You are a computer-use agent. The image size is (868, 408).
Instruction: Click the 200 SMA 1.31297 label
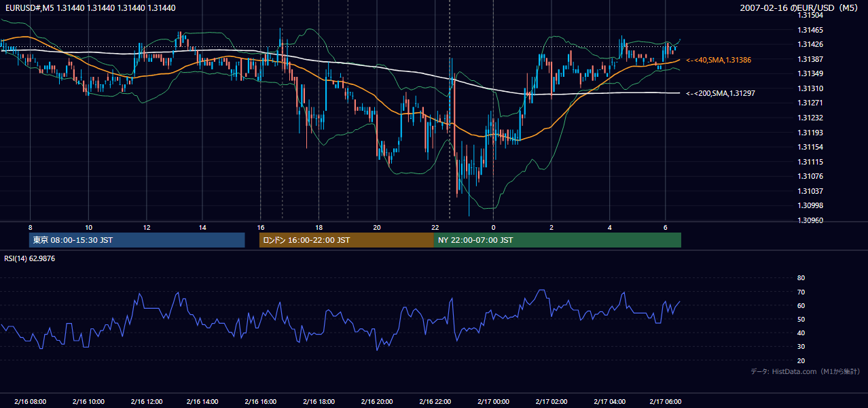pyautogui.click(x=720, y=93)
